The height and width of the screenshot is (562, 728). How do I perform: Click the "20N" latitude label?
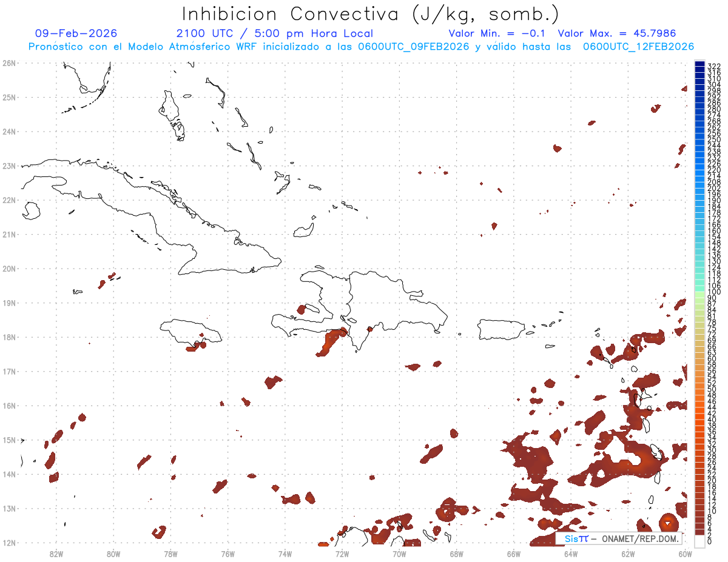point(8,269)
